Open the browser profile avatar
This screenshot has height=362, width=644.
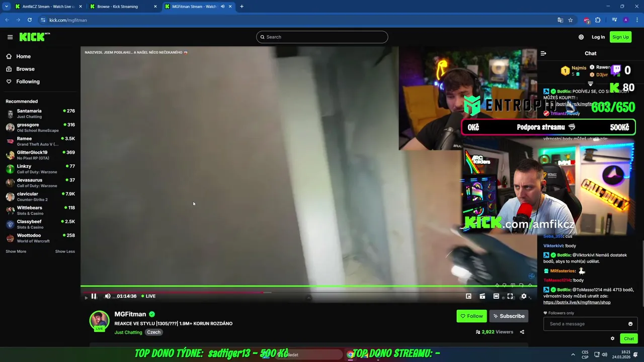click(x=625, y=20)
